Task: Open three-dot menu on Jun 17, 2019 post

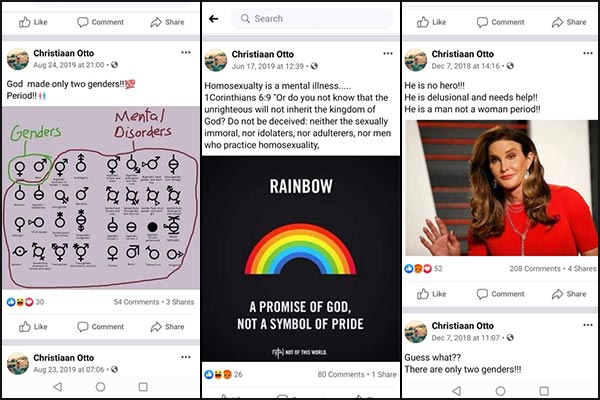Action: (388, 53)
